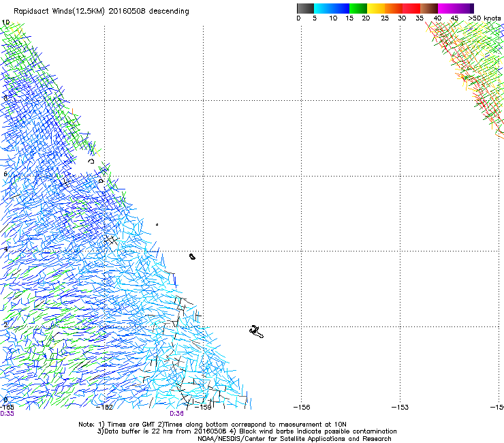Click the island outline just west of -159 below 4N
Screen dimensions: 504x443
tap(192, 256)
